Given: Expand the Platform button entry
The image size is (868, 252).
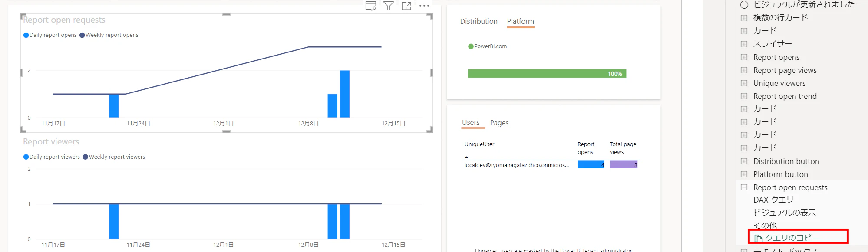Looking at the screenshot, I should click(x=744, y=174).
